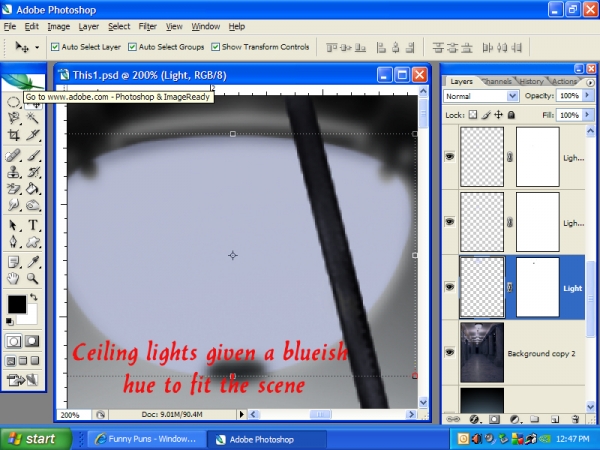Hide the selected Light layer
600x450 pixels.
pyautogui.click(x=450, y=287)
